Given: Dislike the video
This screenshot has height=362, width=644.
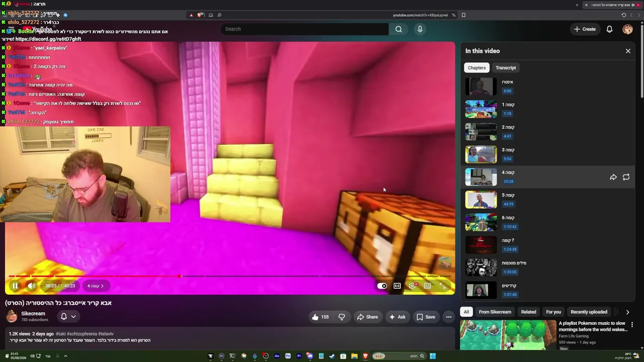Looking at the screenshot, I should tap(342, 317).
